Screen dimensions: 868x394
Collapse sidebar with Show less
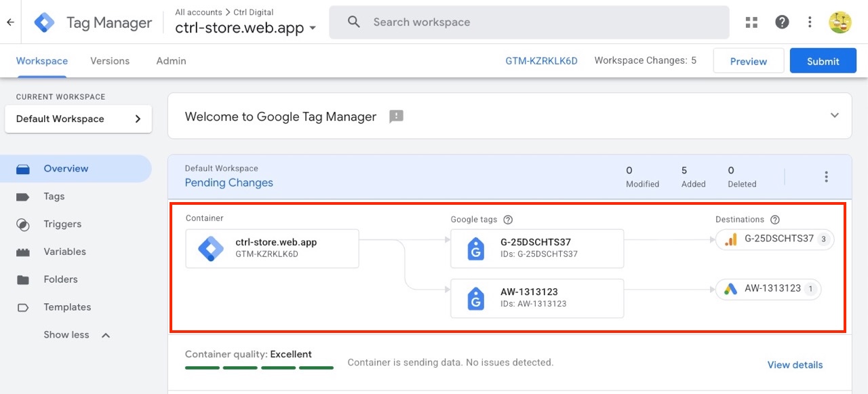click(77, 335)
